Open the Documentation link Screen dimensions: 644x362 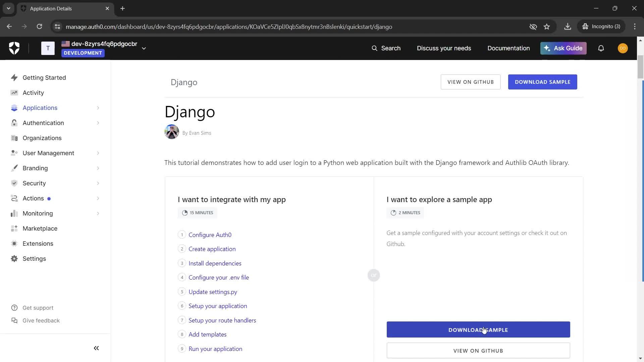point(508,48)
